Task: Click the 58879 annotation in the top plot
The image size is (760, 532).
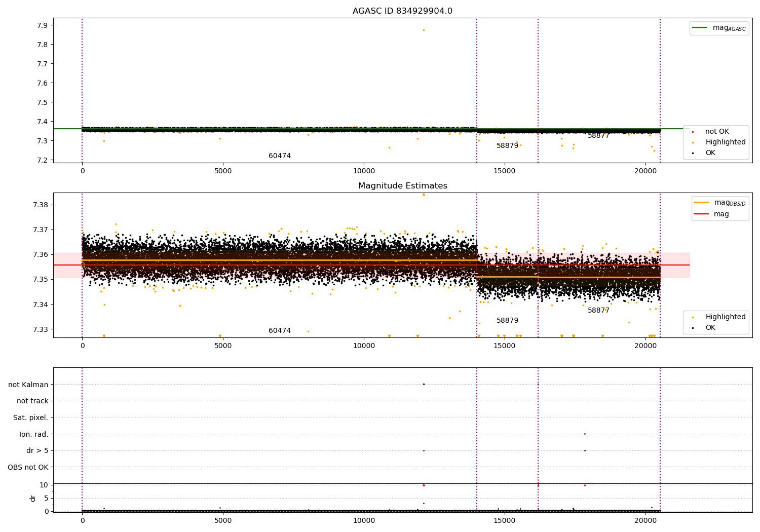Action: click(507, 146)
